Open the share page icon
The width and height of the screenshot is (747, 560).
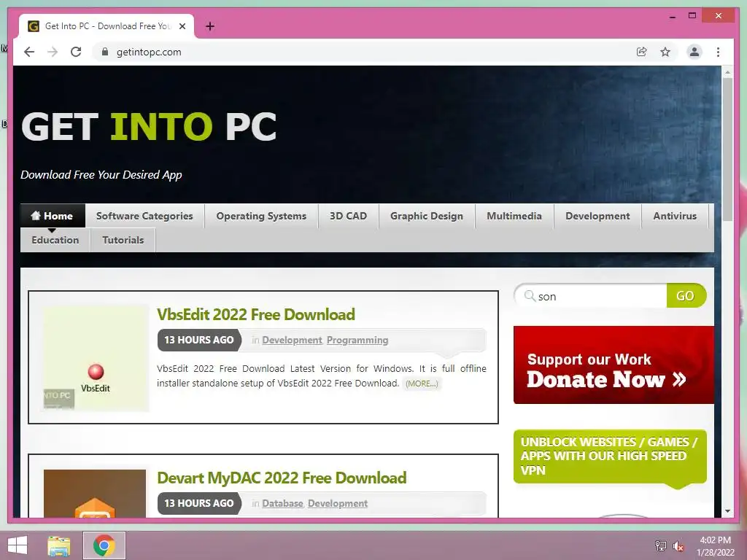pos(642,52)
